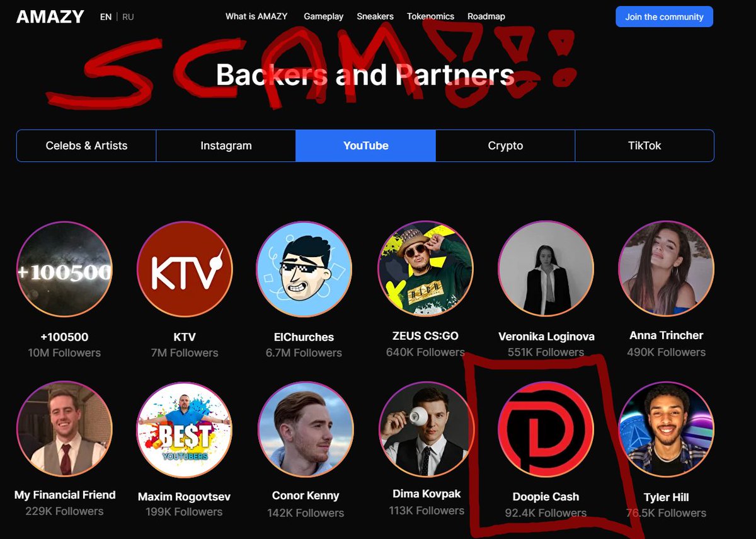756x539 pixels.
Task: Click the KTV name label
Action: [x=185, y=337]
